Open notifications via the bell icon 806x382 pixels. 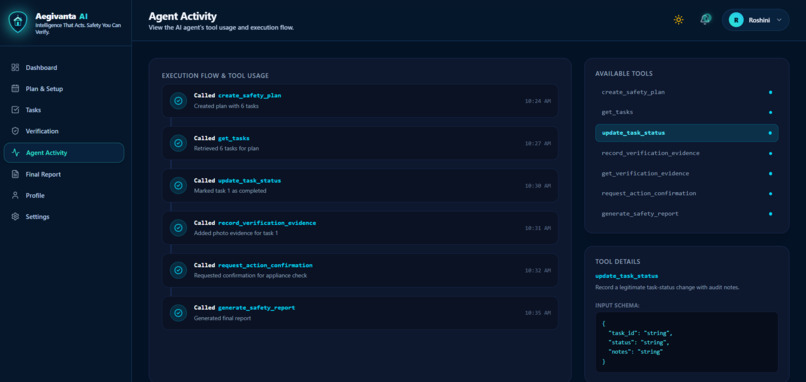click(705, 20)
